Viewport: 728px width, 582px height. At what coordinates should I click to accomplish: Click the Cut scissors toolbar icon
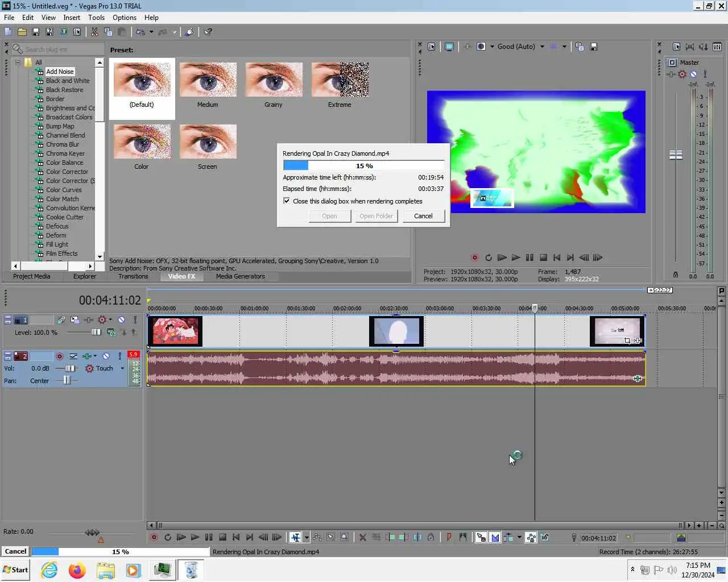[x=94, y=32]
